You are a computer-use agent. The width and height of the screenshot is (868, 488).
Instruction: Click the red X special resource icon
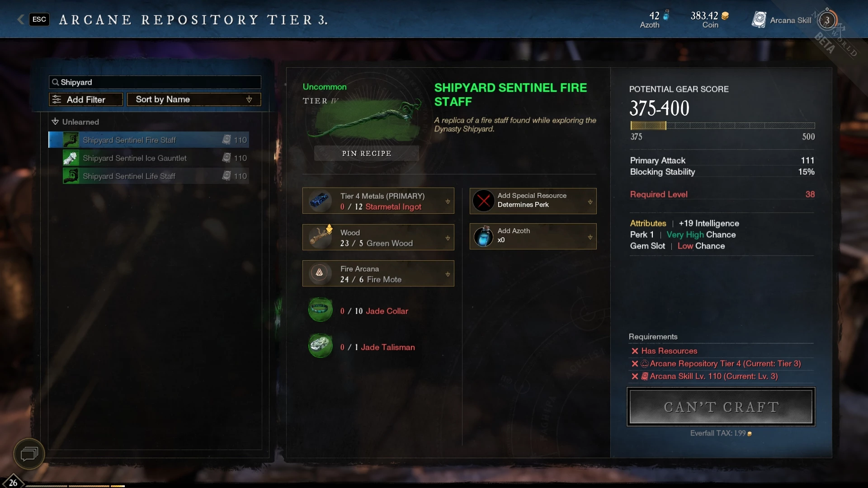(x=483, y=201)
